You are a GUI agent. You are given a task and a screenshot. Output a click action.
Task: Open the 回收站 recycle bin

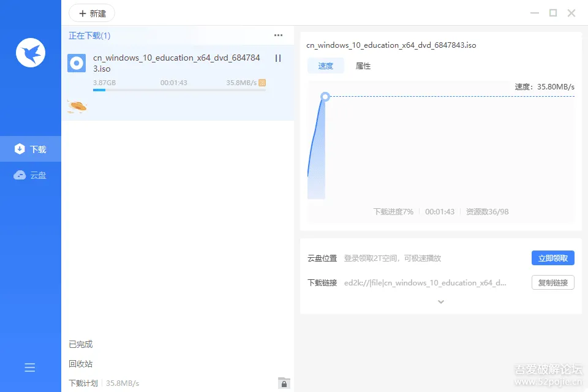(81, 364)
